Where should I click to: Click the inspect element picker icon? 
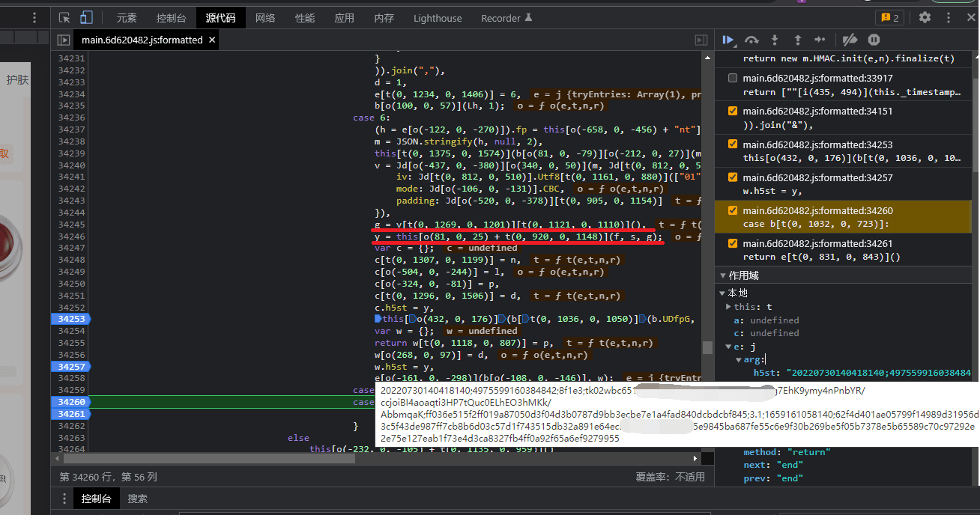click(64, 18)
